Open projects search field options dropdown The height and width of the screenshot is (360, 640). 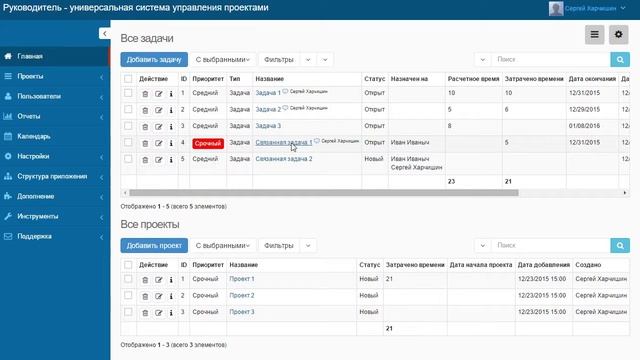click(x=483, y=246)
